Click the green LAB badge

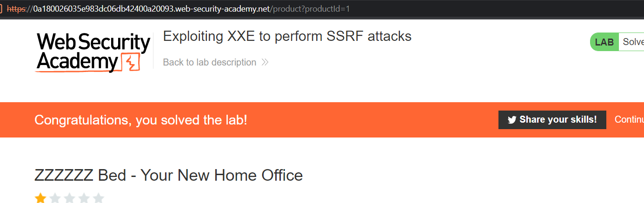coord(604,42)
